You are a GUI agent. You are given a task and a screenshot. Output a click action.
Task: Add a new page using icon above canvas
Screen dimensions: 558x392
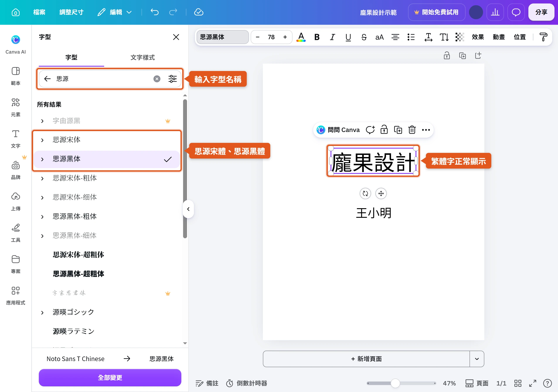click(x=478, y=55)
